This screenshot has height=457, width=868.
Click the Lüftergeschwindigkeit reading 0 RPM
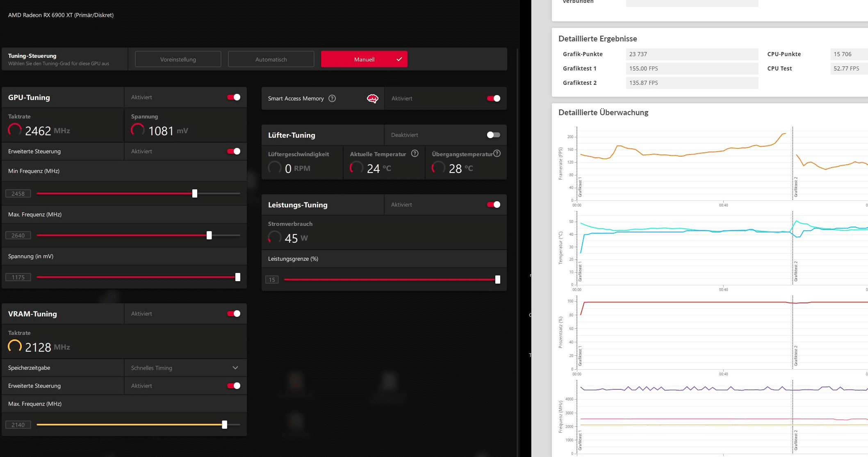pos(298,168)
